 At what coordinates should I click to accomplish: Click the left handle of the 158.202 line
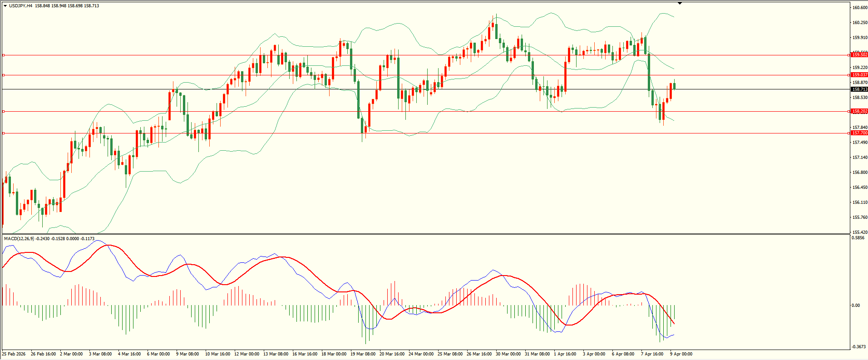(4, 111)
